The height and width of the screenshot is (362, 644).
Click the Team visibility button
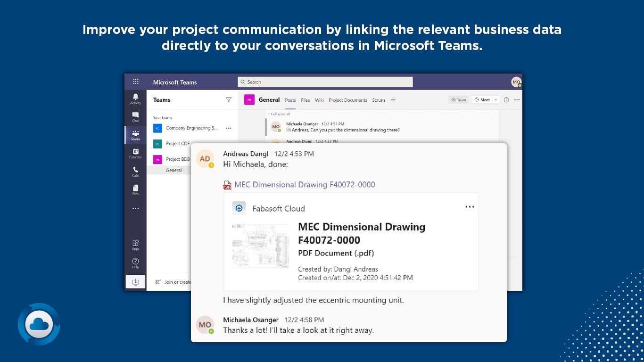coord(459,100)
